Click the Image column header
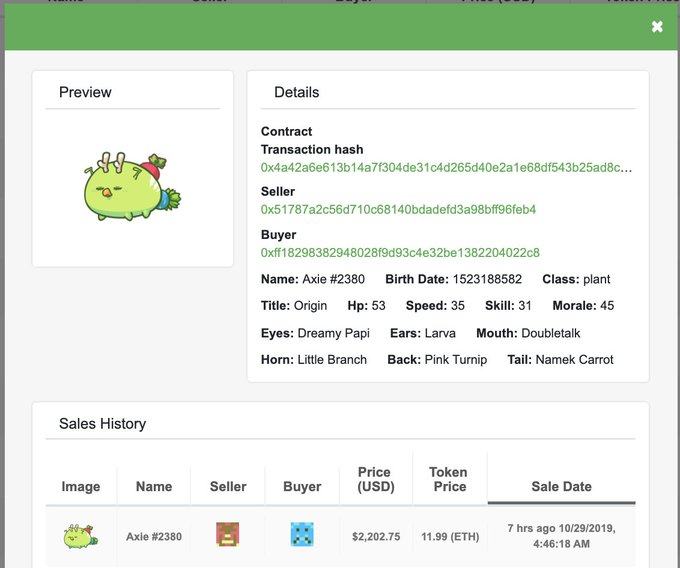680x568 pixels. click(x=80, y=486)
